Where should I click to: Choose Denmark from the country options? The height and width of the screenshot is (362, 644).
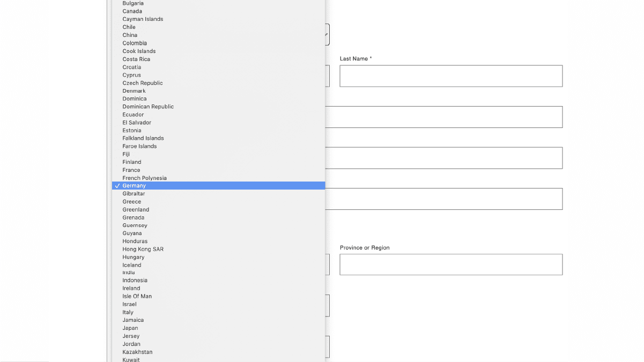[134, 90]
